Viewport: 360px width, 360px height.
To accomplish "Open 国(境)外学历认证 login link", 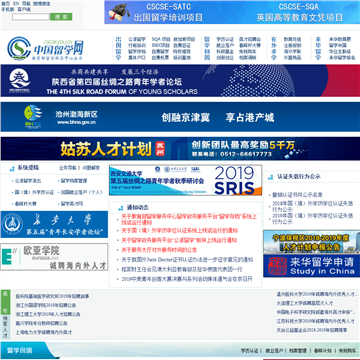I will pyautogui.click(x=34, y=192).
